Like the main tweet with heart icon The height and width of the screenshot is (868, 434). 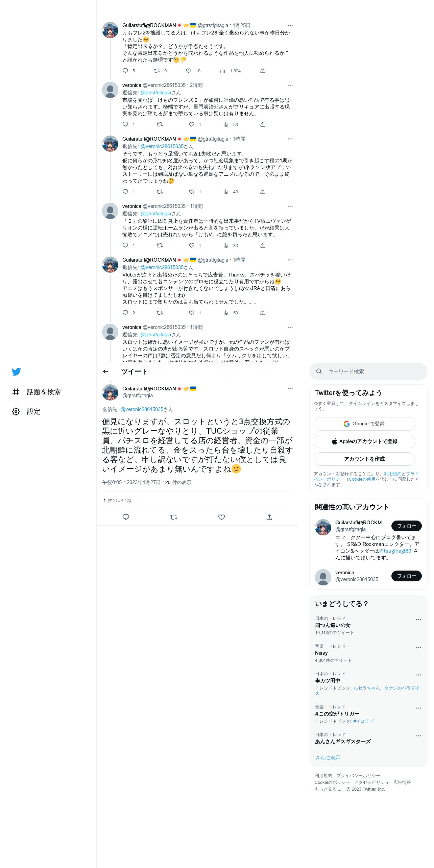coord(221,517)
